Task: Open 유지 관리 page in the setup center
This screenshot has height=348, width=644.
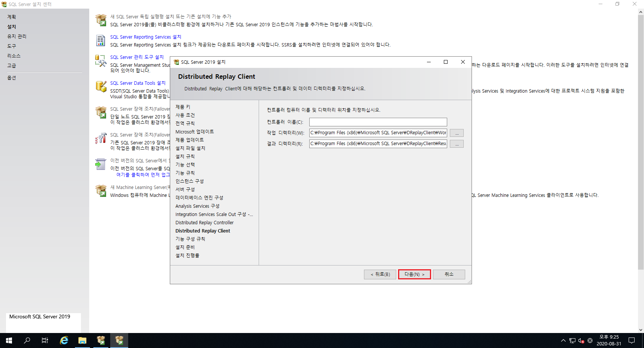Action: 17,36
